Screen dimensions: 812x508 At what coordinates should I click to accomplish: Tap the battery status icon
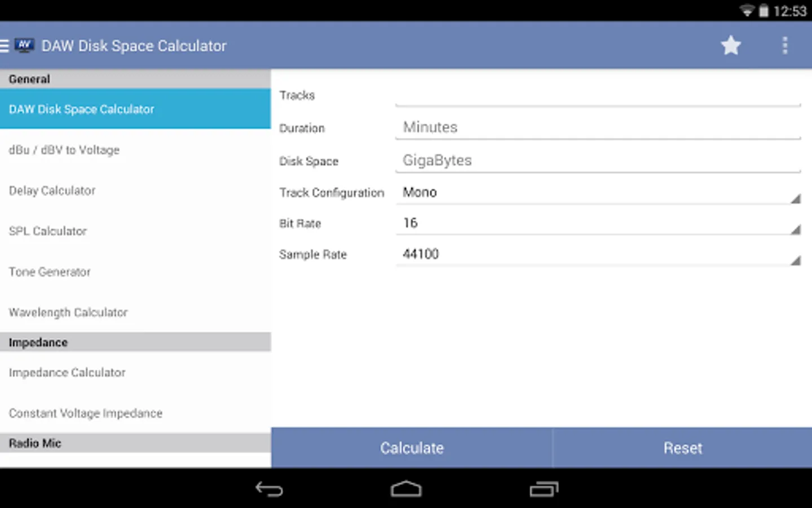click(764, 11)
